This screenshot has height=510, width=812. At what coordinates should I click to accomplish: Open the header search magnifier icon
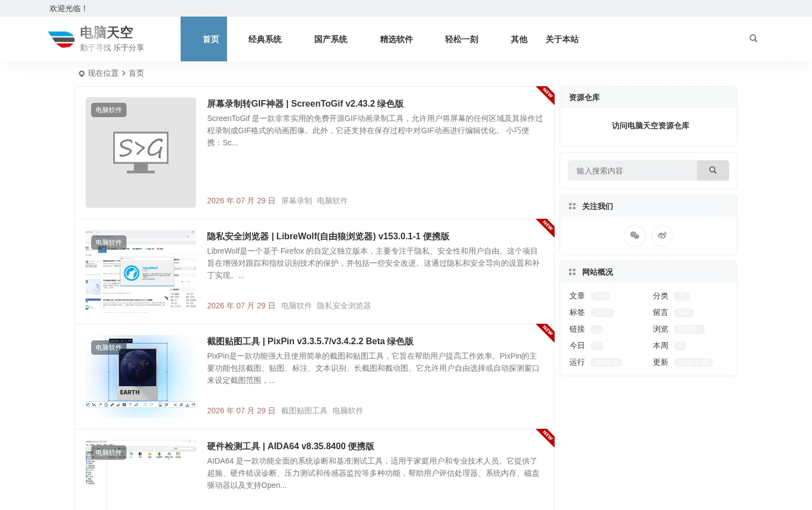point(753,39)
